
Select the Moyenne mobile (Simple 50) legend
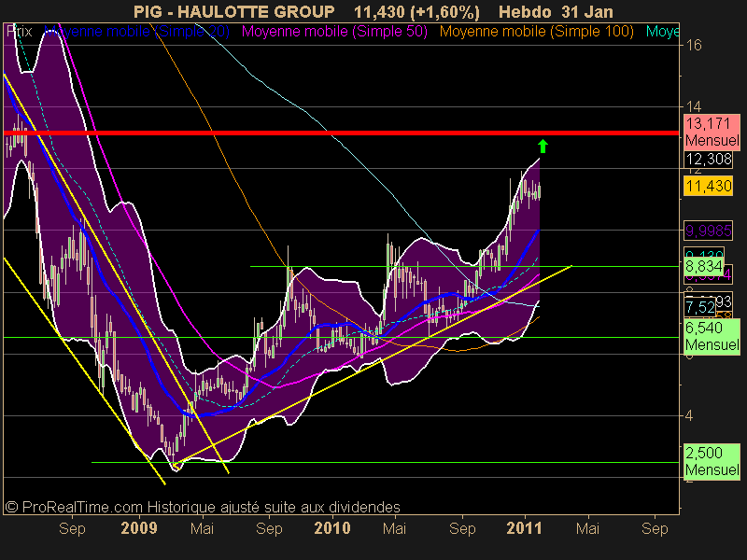point(334,32)
